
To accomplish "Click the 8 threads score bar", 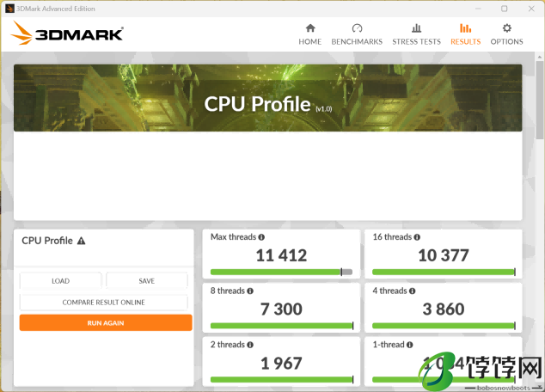I will tap(282, 326).
